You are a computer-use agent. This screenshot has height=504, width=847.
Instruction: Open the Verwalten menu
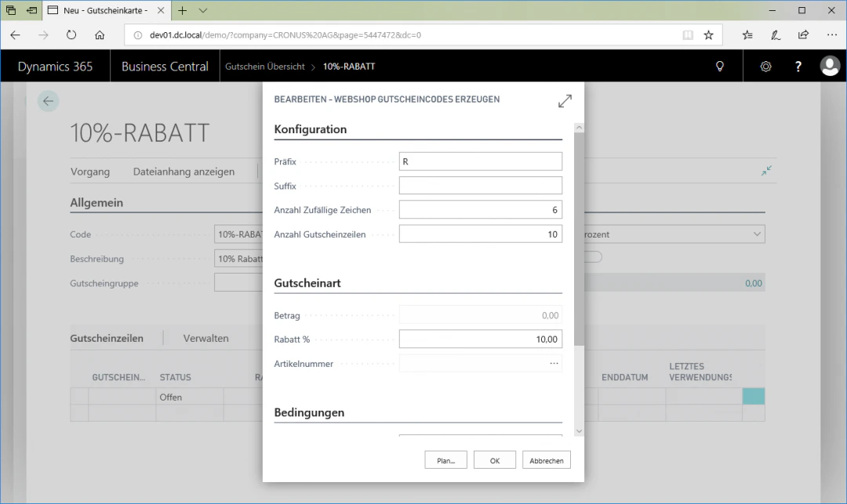click(x=205, y=339)
